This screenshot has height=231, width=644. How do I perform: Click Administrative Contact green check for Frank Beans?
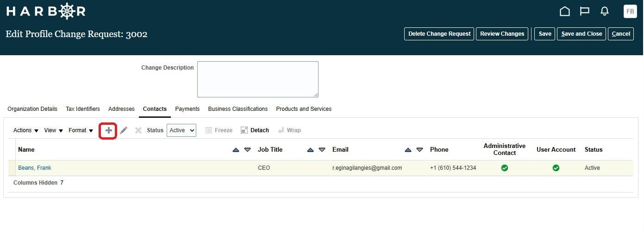coord(505,168)
